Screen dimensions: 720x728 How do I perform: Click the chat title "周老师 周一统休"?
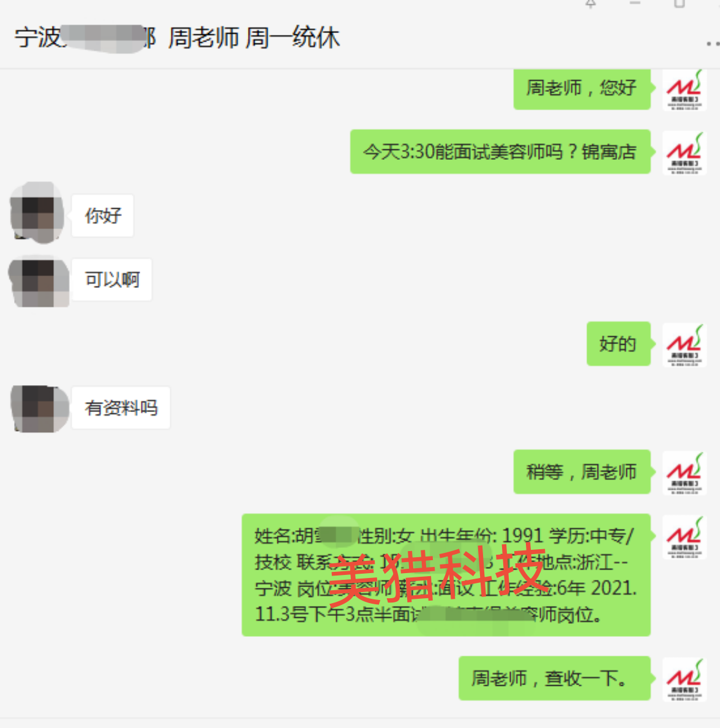(254, 38)
